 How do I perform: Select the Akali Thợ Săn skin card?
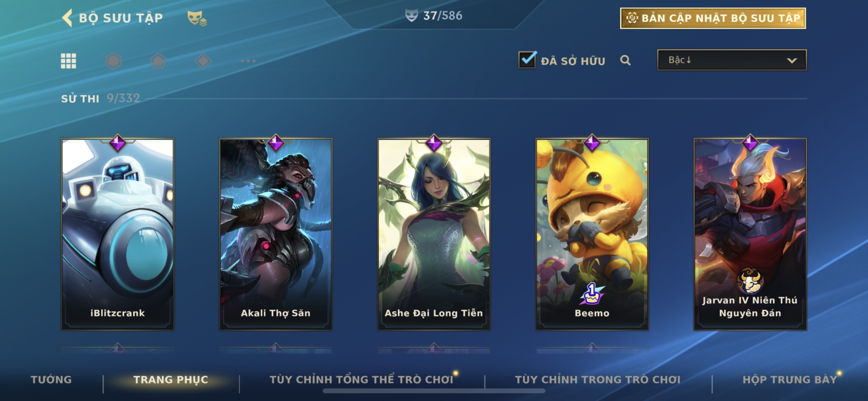pos(276,234)
